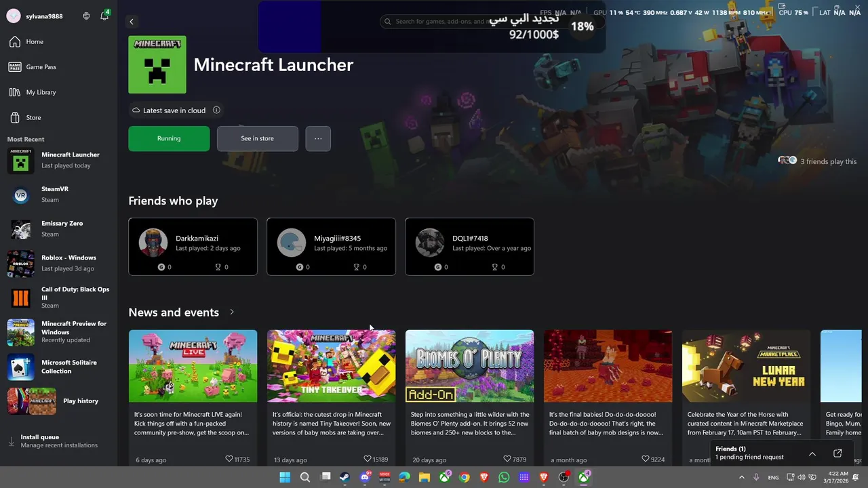This screenshot has height=488, width=868.
Task: Click Miyagiiii#8345 gamerscore icon
Action: click(300, 267)
